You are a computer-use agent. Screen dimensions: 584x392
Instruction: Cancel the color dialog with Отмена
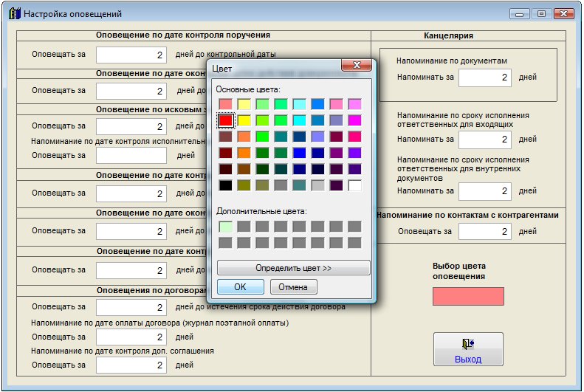click(294, 287)
